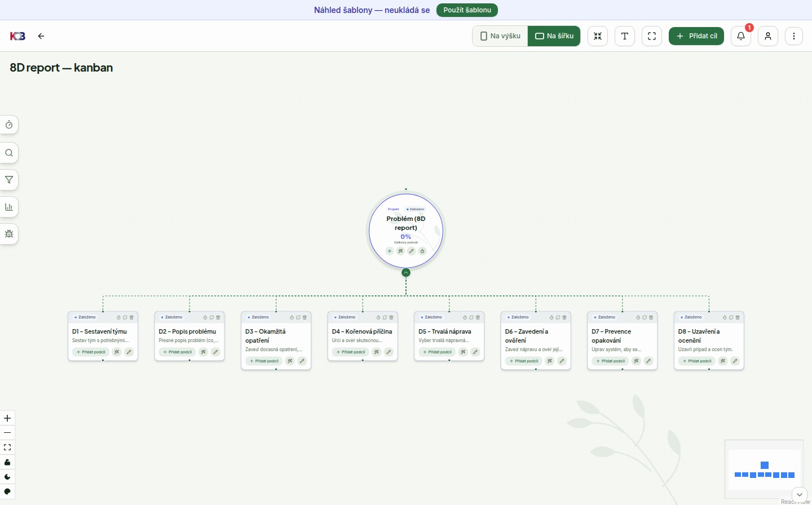Open the search tool in left sidebar
Viewport: 812px width, 505px height.
click(x=9, y=153)
